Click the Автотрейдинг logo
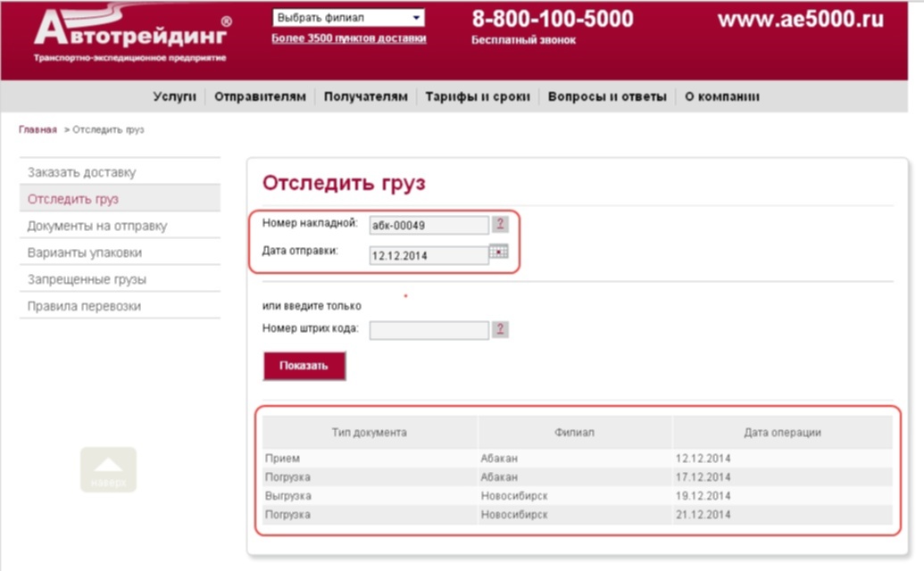Image resolution: width=924 pixels, height=571 pixels. point(130,36)
